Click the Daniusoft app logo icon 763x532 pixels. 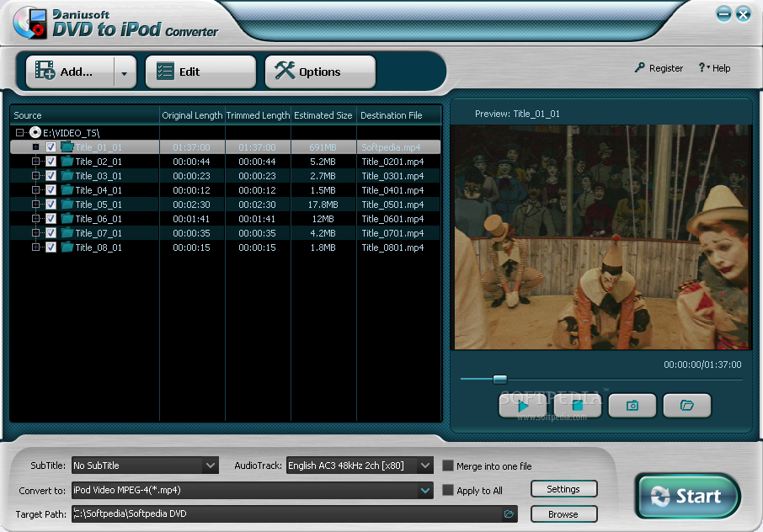[30, 24]
